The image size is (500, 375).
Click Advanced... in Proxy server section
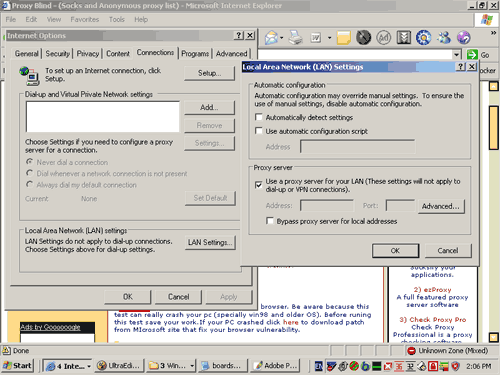(x=441, y=206)
